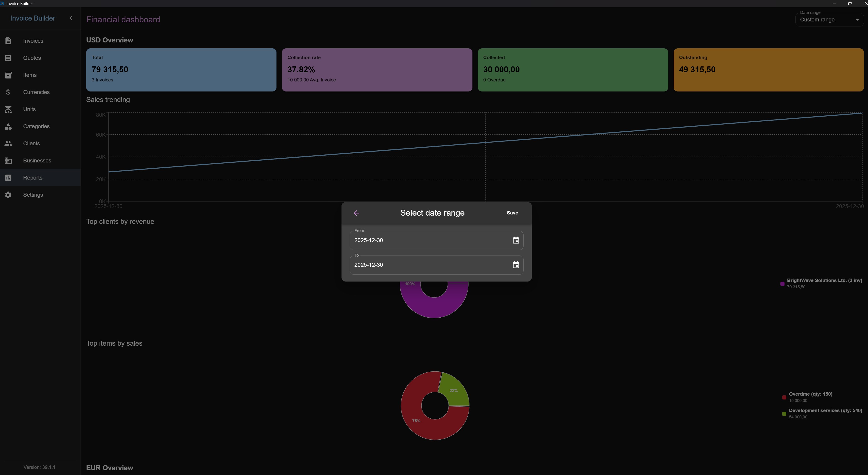
Task: Click the Total 79 315,50 card
Action: point(181,70)
